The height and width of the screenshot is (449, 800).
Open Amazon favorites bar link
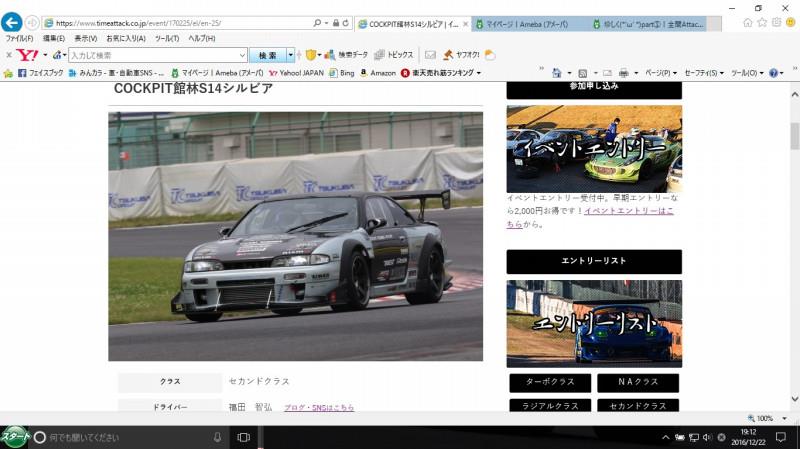coord(378,73)
